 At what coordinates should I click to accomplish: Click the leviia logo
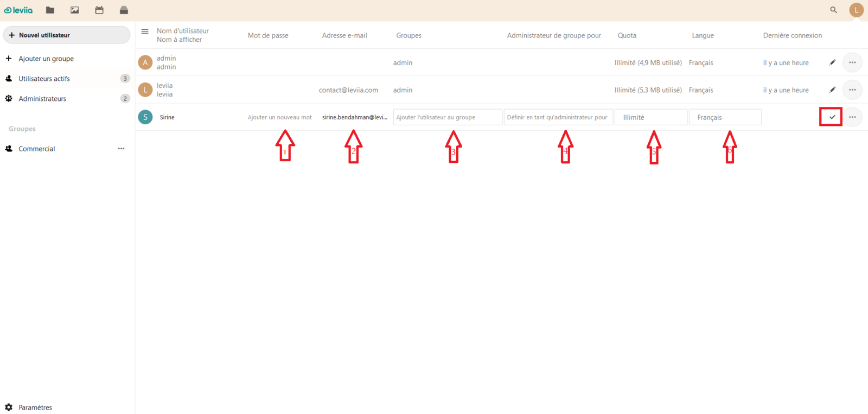pyautogui.click(x=18, y=10)
